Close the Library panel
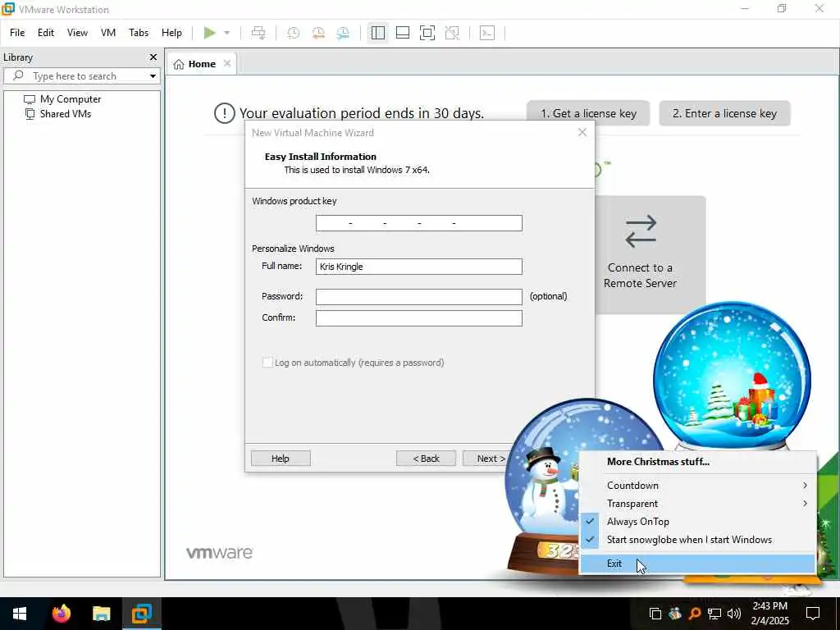 (153, 57)
